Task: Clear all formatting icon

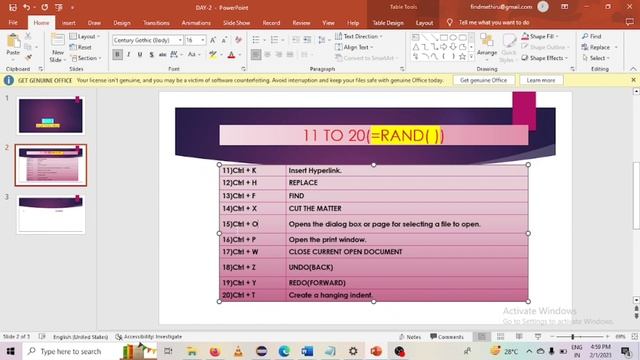Action: (x=239, y=40)
